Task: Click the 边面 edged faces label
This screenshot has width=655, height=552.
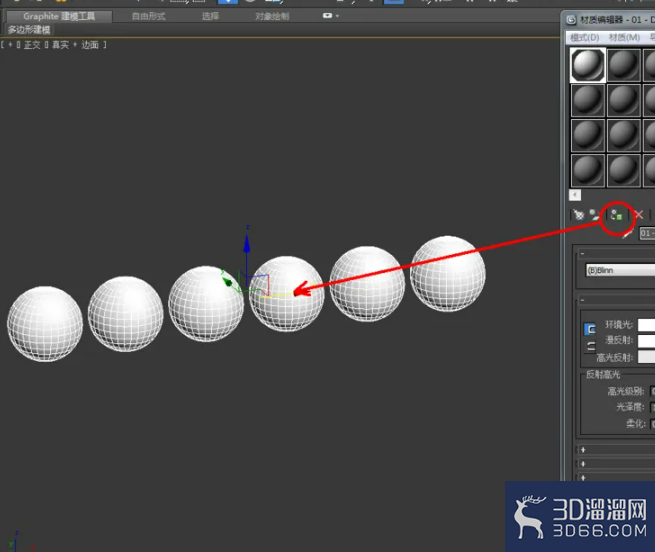Action: 90,45
